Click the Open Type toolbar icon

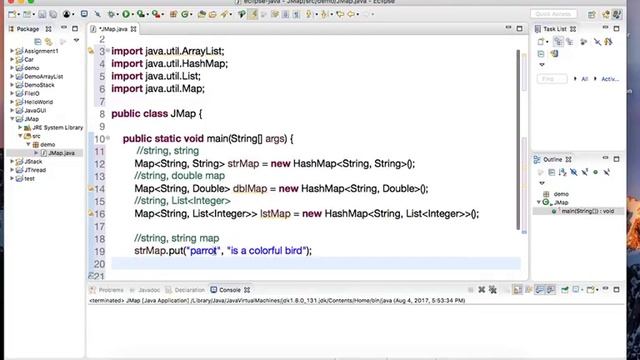pos(202,14)
